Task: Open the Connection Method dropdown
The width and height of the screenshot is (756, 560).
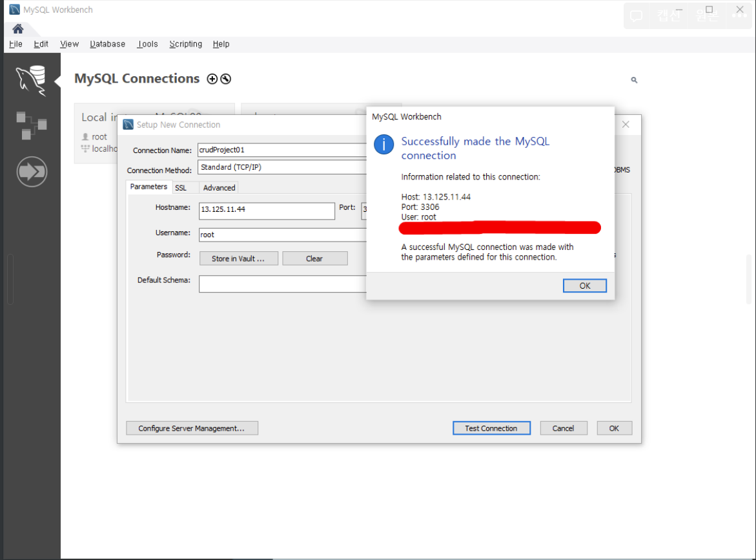Action: pos(282,167)
